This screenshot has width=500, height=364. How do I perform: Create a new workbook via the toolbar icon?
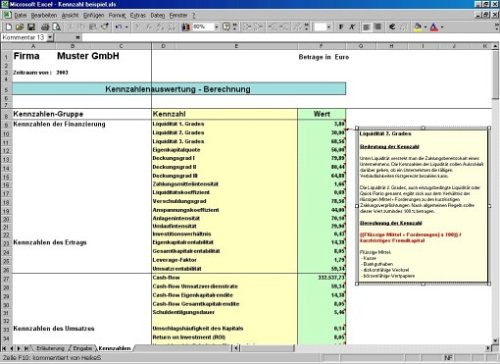tap(9, 27)
